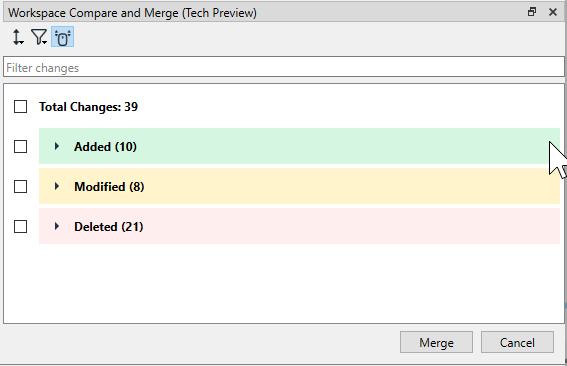Enable the Modified group checkbox
The width and height of the screenshot is (567, 366).
click(20, 187)
